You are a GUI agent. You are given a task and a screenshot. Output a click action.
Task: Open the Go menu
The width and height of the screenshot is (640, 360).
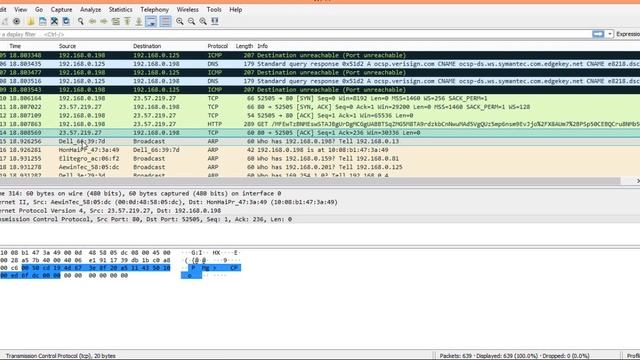[39, 9]
